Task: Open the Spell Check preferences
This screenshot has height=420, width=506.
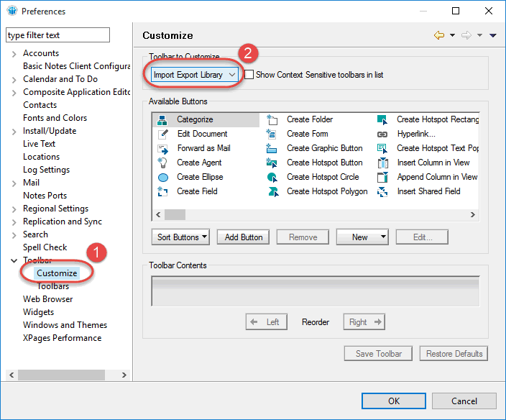Action: 45,247
